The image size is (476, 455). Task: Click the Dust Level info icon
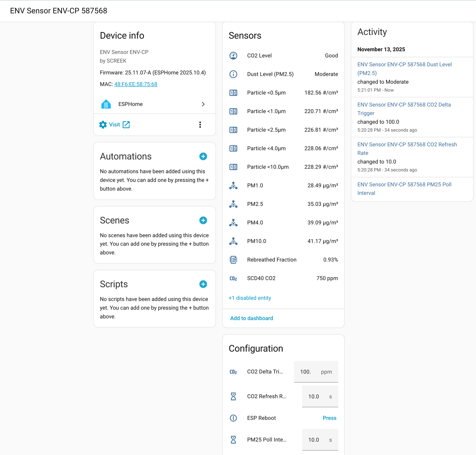click(233, 74)
